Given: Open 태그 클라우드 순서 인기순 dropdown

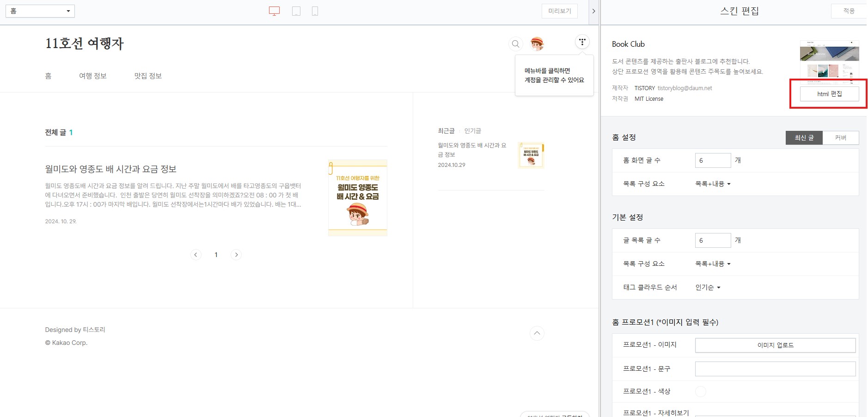Looking at the screenshot, I should tap(708, 288).
